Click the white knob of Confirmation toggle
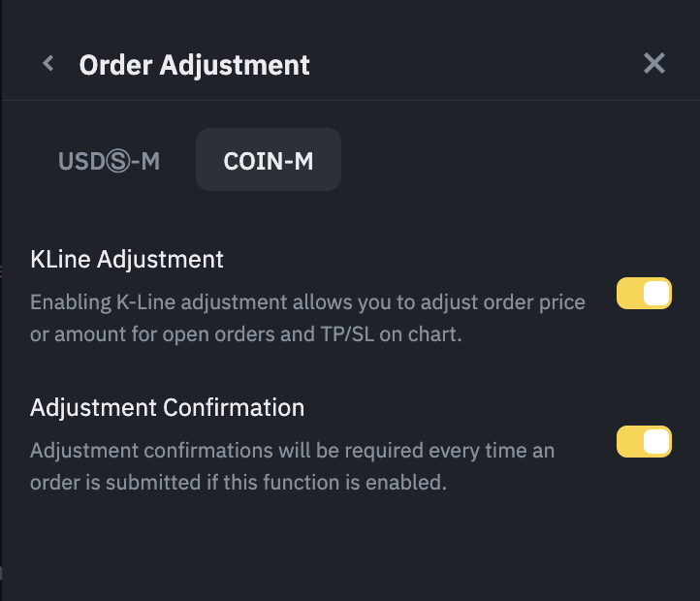The width and height of the screenshot is (700, 601). (656, 442)
